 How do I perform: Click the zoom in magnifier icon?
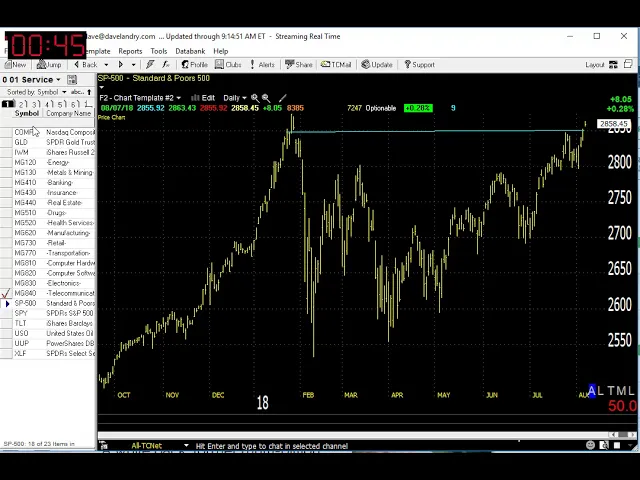[x=255, y=98]
